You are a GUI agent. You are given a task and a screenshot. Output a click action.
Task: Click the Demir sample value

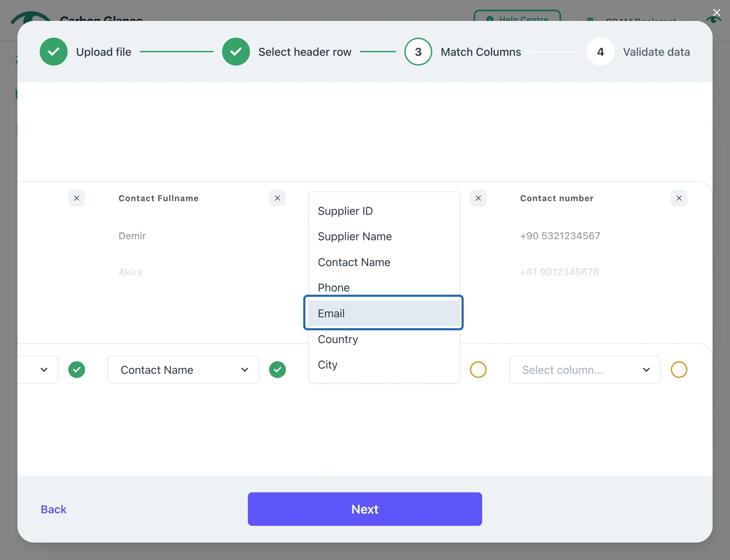click(x=132, y=236)
